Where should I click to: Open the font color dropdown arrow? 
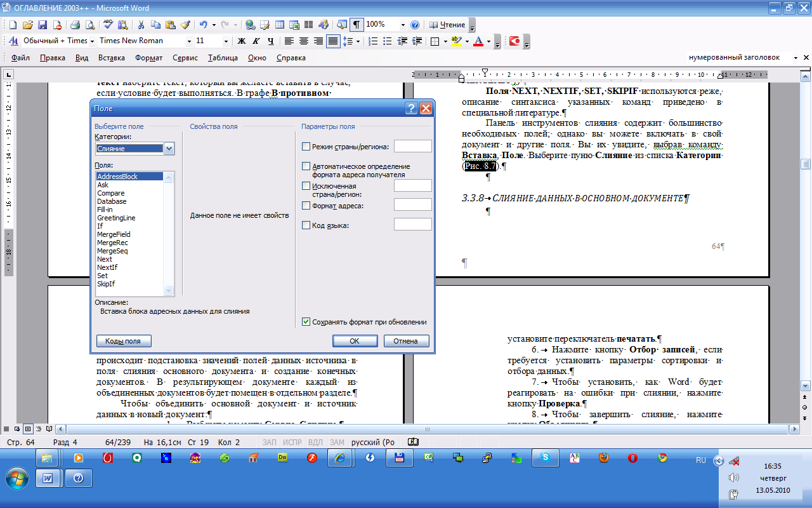pos(488,41)
